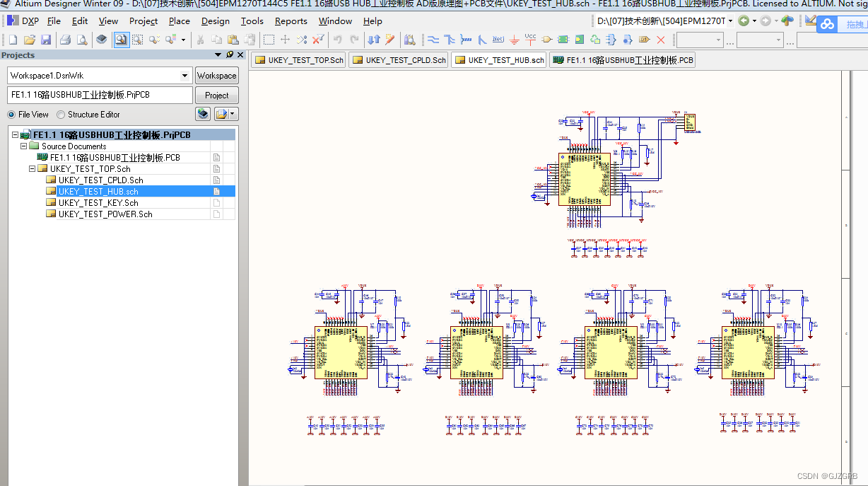868x486 pixels.
Task: Click the red X No ERC icon
Action: point(661,40)
